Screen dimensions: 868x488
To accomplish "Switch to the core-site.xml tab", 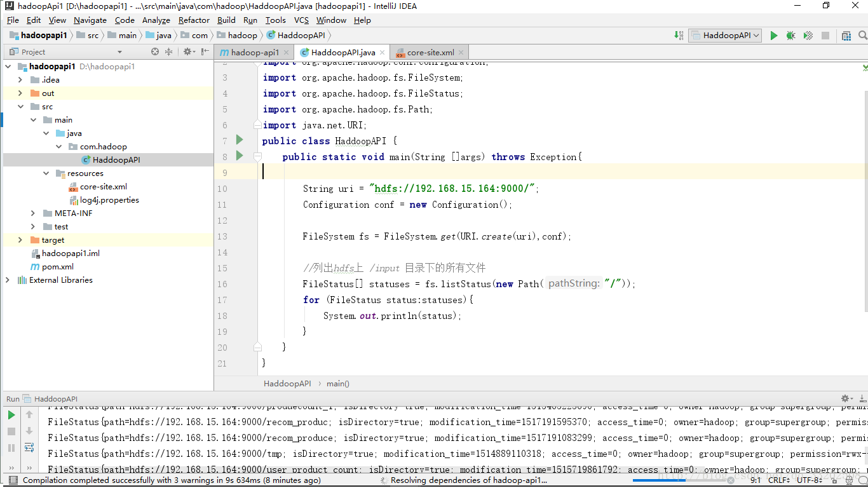I will pyautogui.click(x=430, y=53).
